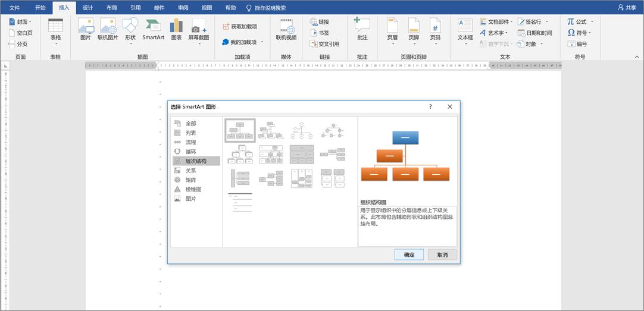Insert a hyperlink (链接)

[x=320, y=22]
